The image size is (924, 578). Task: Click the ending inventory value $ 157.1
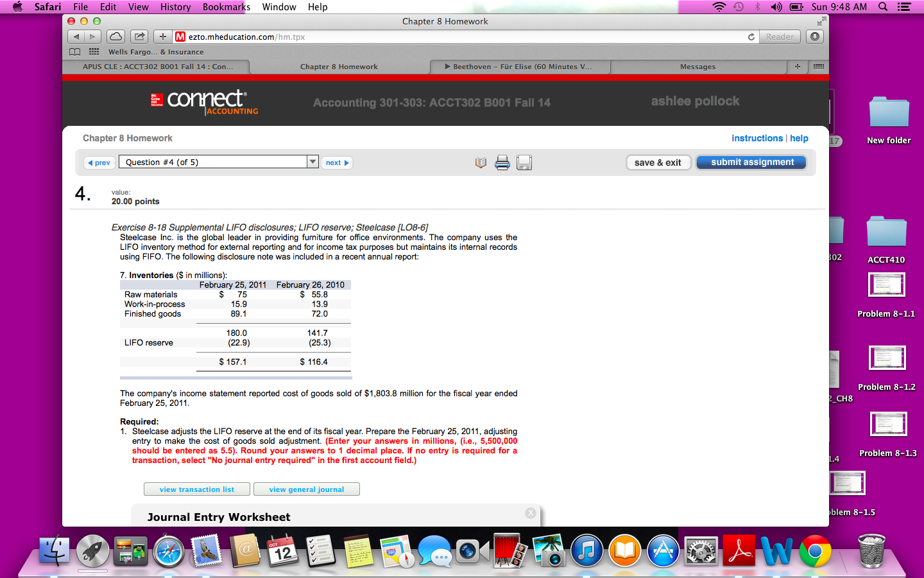click(x=233, y=362)
